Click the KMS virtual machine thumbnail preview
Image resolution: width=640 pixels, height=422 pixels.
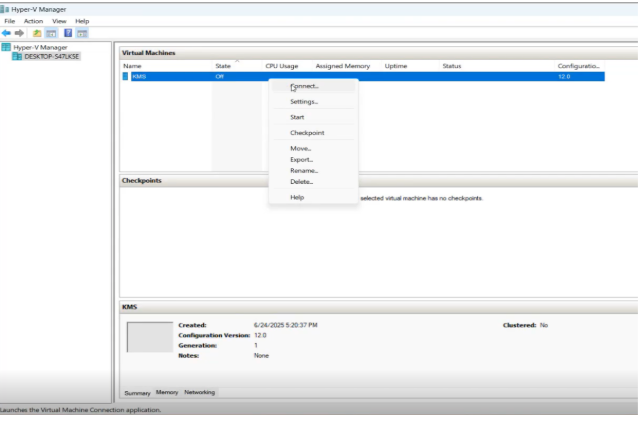pyautogui.click(x=150, y=337)
